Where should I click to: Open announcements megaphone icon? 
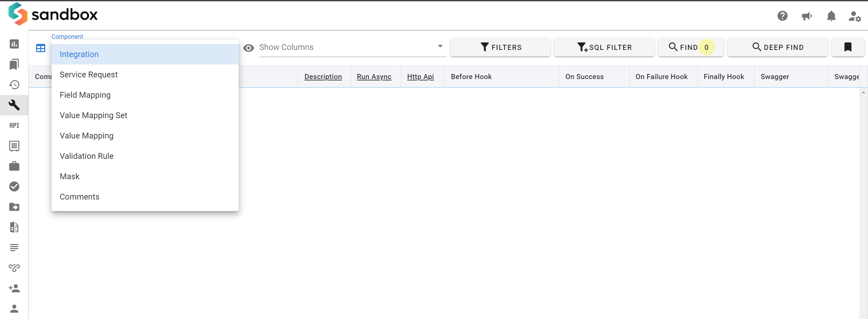point(807,16)
